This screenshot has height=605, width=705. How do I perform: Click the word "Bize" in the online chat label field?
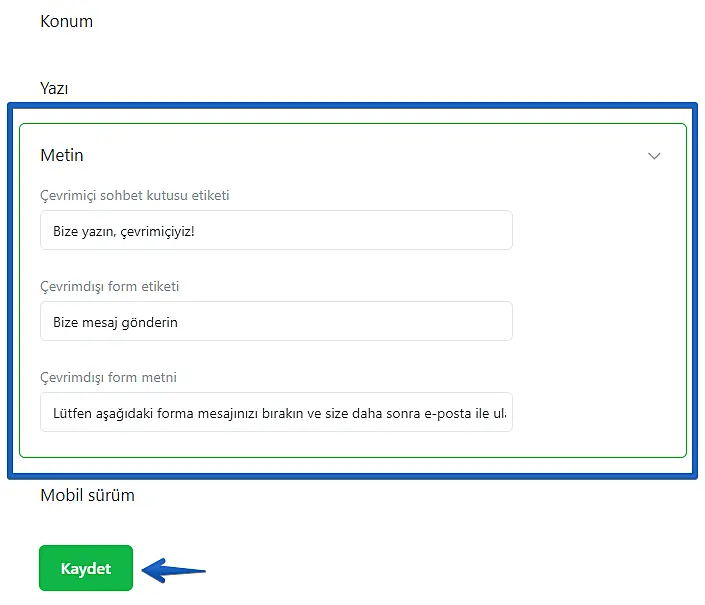pos(67,231)
